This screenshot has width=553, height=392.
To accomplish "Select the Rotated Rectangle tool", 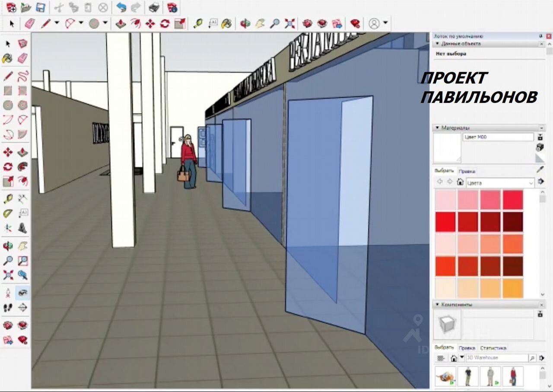I will [x=22, y=91].
